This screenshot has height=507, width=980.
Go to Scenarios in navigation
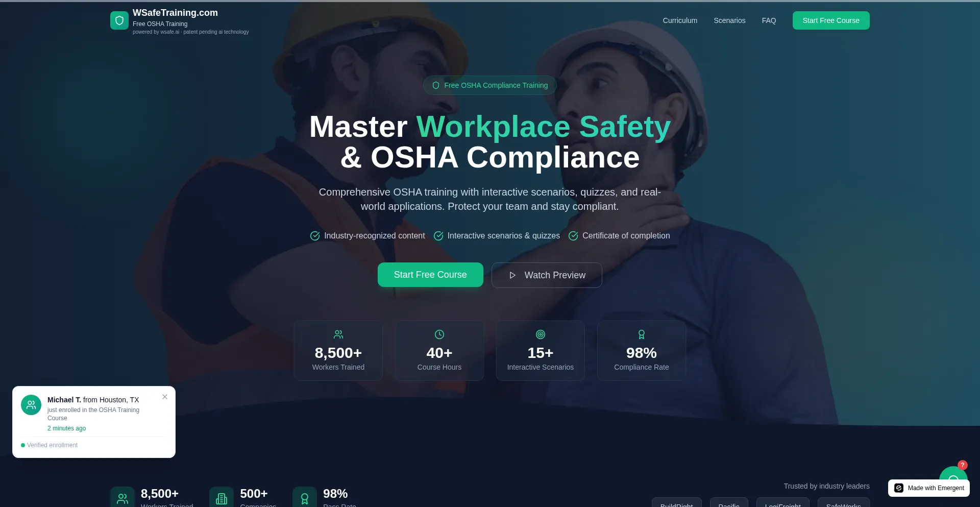click(729, 20)
